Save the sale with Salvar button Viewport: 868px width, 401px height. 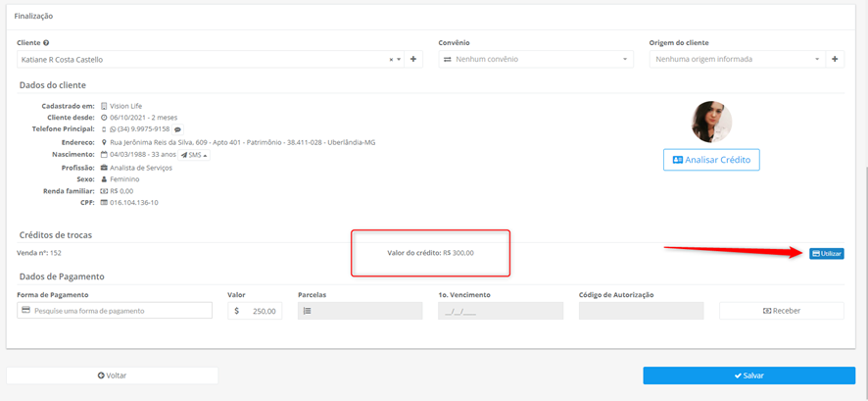coord(749,376)
